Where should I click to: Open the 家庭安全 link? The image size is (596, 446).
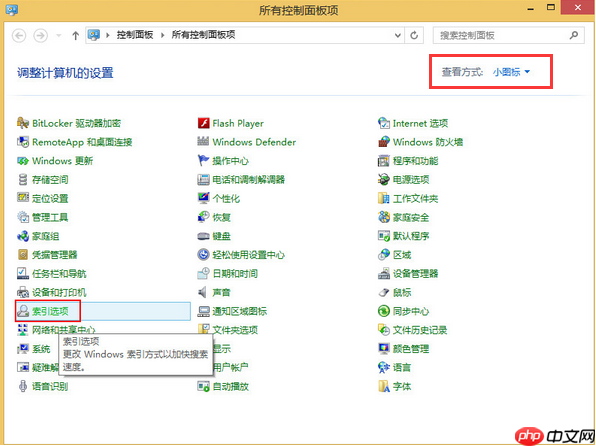coord(411,217)
